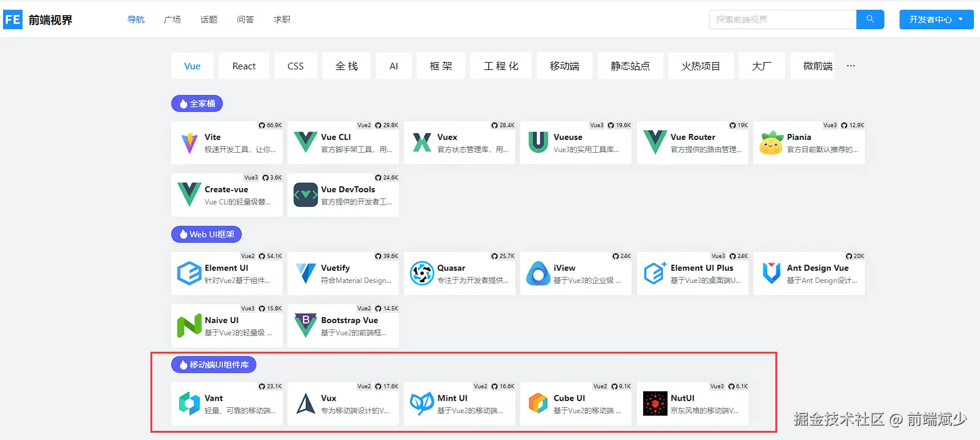Click the Quasar logo icon
The width and height of the screenshot is (980, 440).
click(422, 273)
